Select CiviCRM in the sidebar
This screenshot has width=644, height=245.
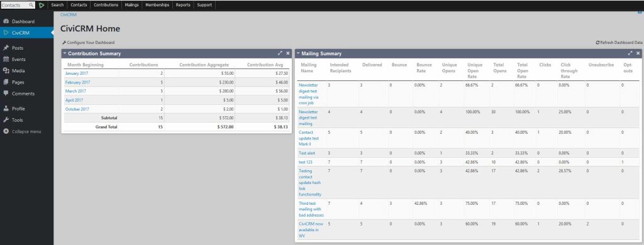(x=21, y=33)
